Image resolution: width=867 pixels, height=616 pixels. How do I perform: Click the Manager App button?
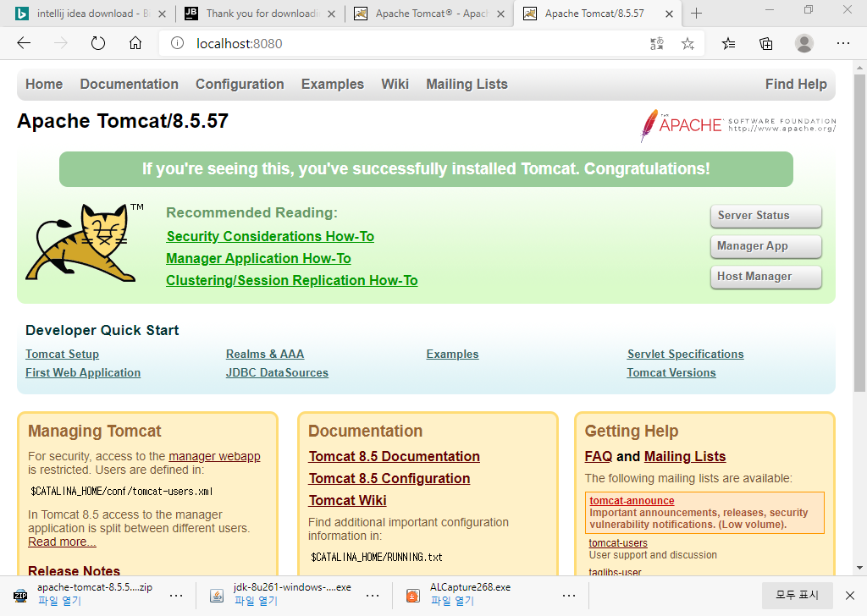click(765, 246)
